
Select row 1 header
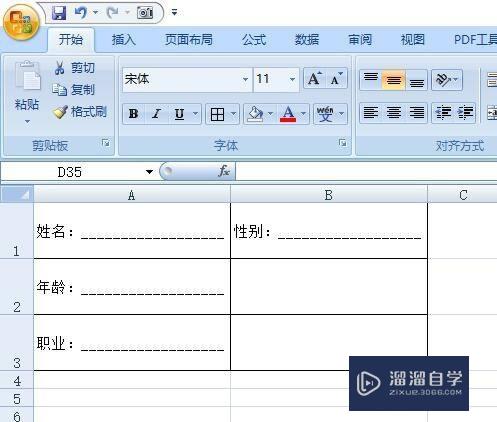tap(17, 231)
